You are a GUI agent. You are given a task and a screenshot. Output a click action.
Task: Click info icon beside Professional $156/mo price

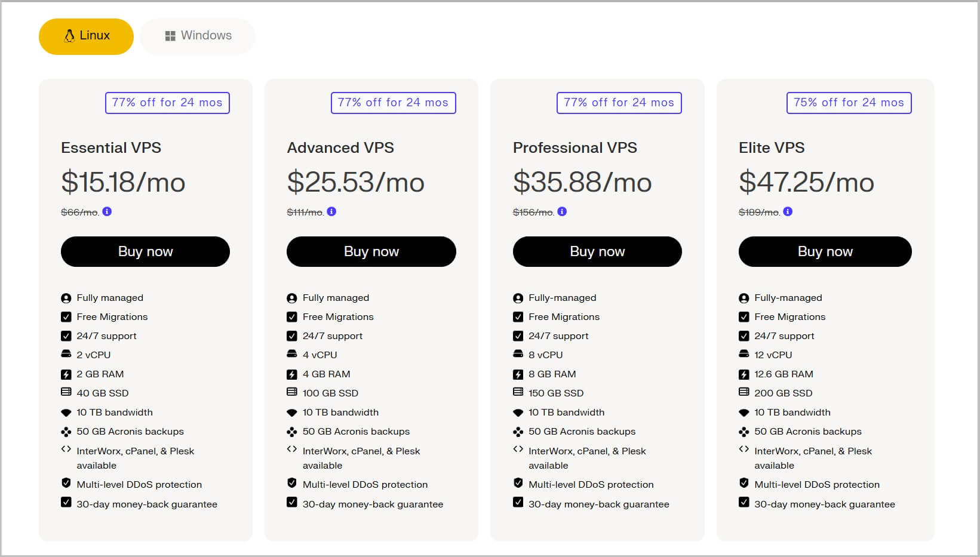point(562,211)
